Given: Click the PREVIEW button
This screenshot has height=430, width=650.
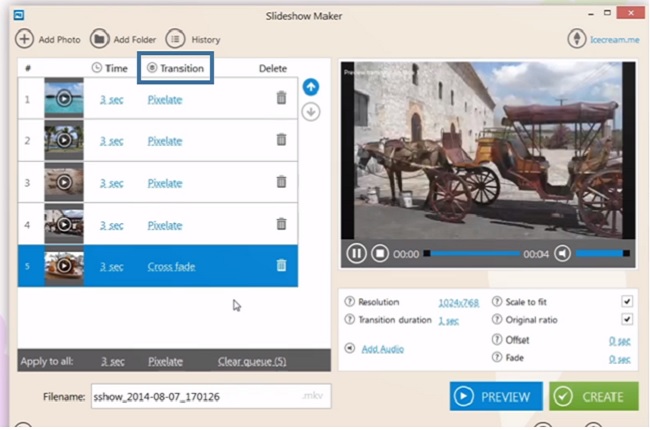Looking at the screenshot, I should pos(496,396).
